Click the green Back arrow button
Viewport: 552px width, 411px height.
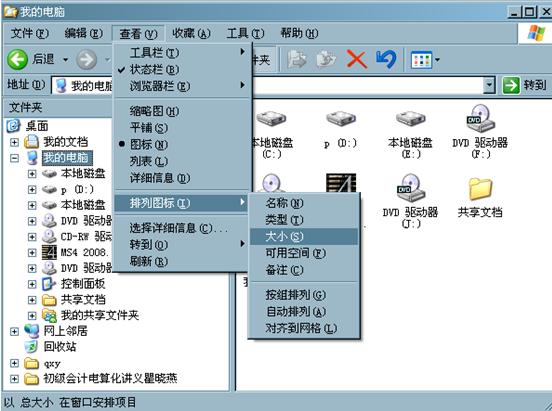(x=17, y=59)
